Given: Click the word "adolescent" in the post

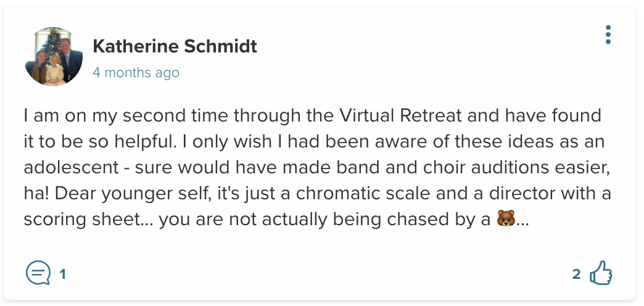Looking at the screenshot, I should pos(72,168).
